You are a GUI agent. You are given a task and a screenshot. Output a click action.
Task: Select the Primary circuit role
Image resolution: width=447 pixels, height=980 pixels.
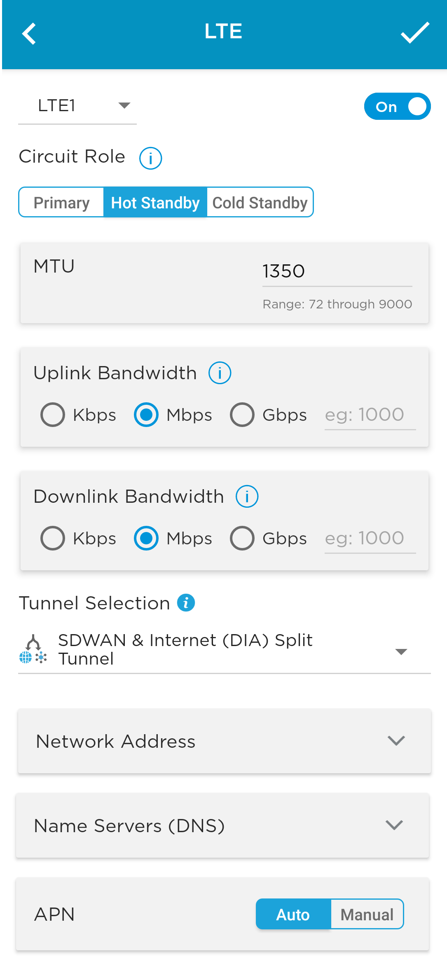[x=61, y=203]
